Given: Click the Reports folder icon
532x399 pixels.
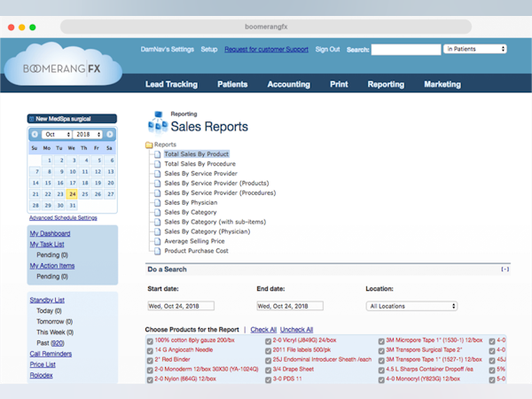Looking at the screenshot, I should click(149, 145).
